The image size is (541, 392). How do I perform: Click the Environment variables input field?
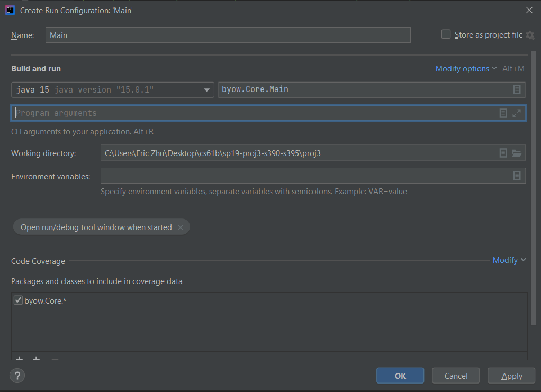(304, 176)
